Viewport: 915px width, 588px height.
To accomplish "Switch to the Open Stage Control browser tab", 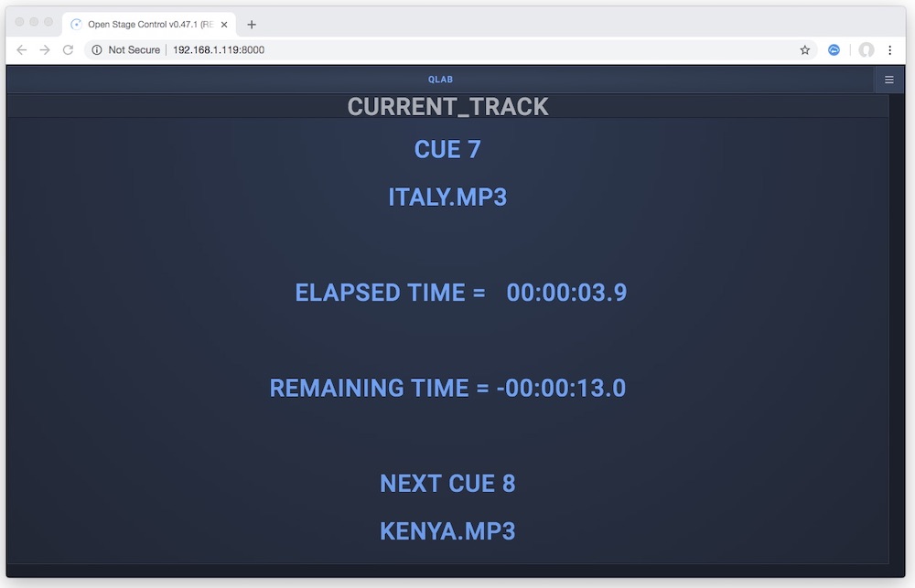I will point(146,25).
